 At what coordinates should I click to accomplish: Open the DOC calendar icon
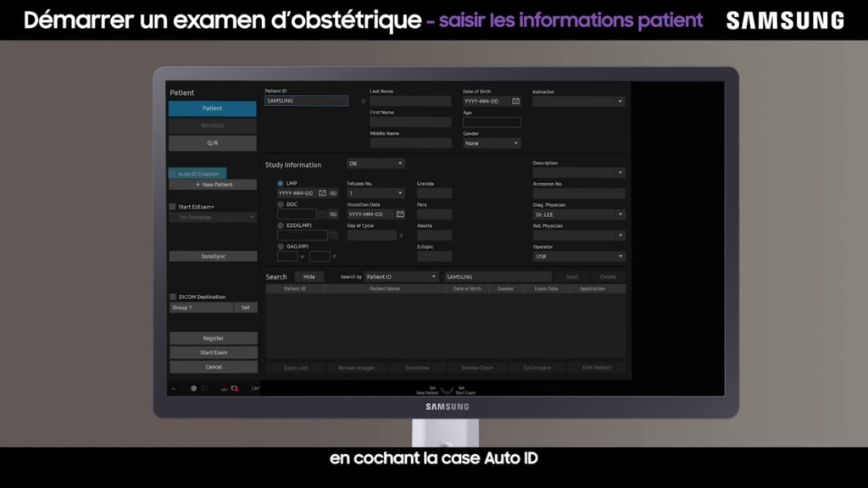point(322,214)
